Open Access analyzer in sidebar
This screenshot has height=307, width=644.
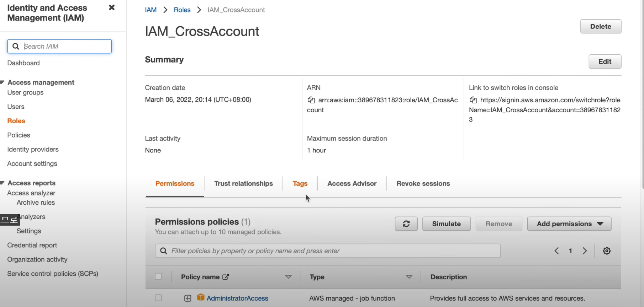tap(31, 193)
